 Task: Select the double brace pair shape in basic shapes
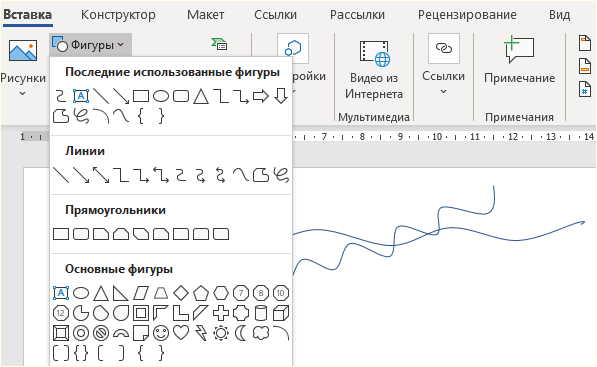click(81, 353)
